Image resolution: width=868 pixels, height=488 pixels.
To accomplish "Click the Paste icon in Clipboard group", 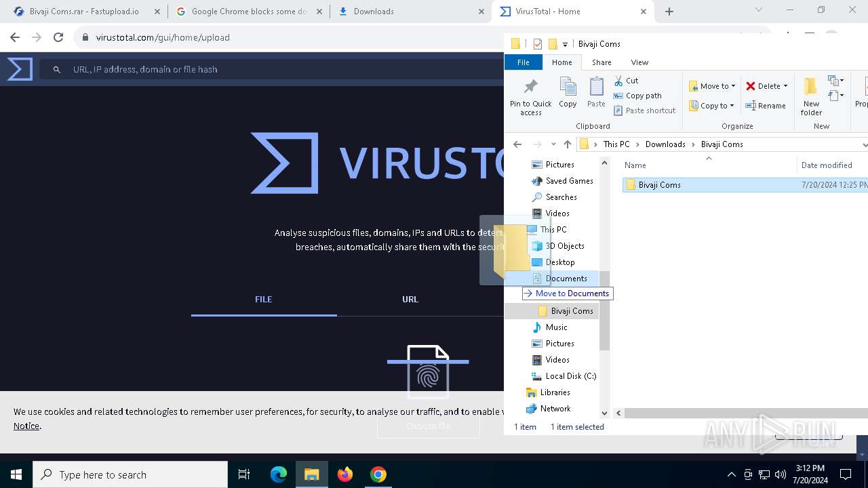I will (596, 87).
